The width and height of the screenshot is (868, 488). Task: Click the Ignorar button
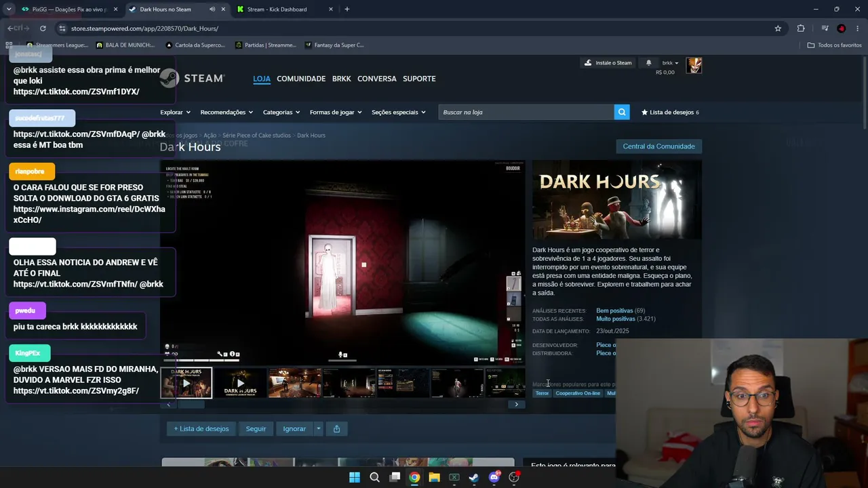point(294,428)
